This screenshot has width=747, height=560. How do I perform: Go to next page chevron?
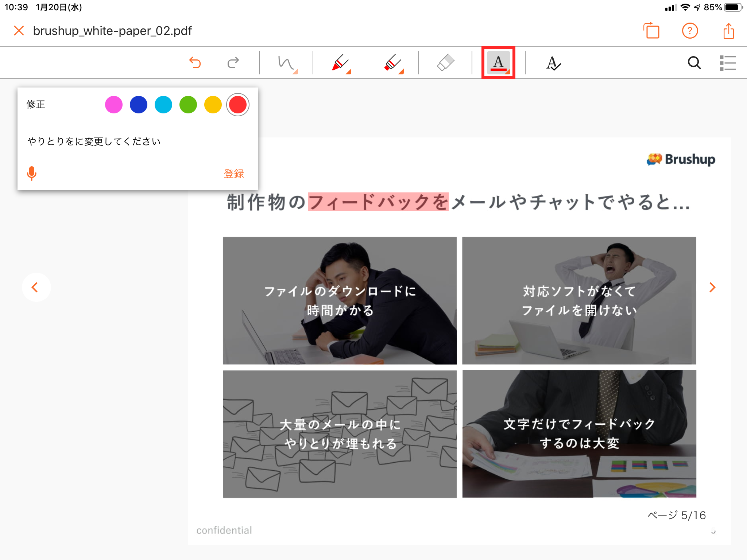712,287
